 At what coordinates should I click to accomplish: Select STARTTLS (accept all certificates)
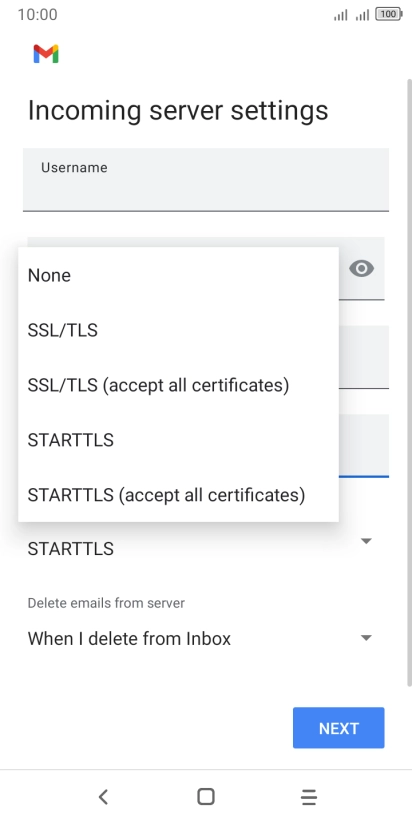(x=178, y=495)
